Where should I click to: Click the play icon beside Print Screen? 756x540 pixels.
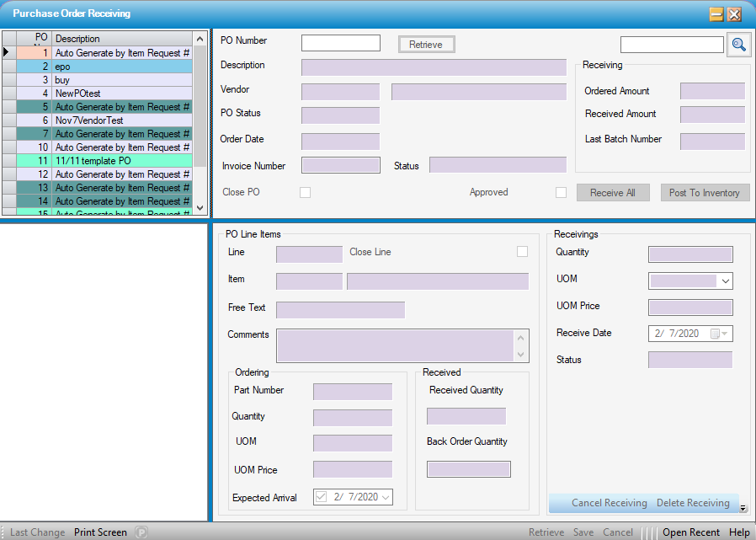tap(141, 532)
